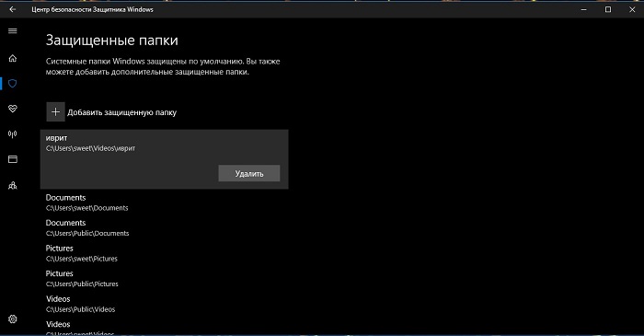Image resolution: width=644 pixels, height=336 pixels.
Task: Maximize the Defender window
Action: (608, 9)
